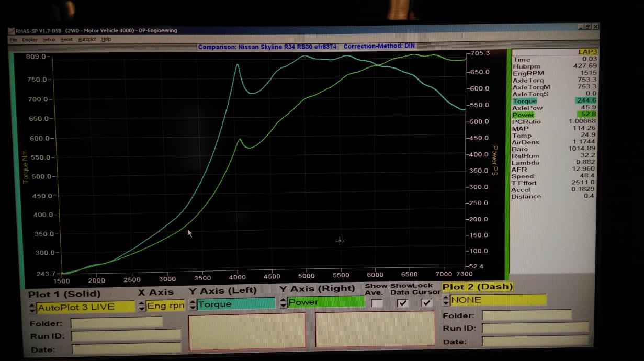This screenshot has width=644, height=361.
Task: Click the Plot 1 Run ID field
Action: [126, 335]
